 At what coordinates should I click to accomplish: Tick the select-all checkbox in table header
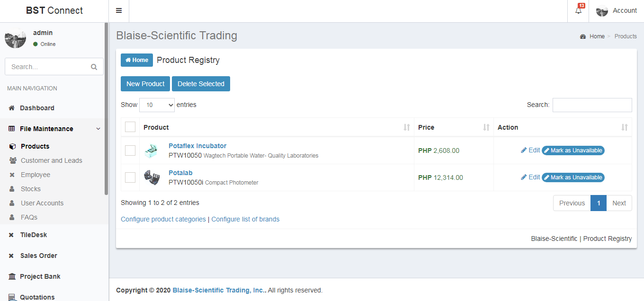(130, 127)
